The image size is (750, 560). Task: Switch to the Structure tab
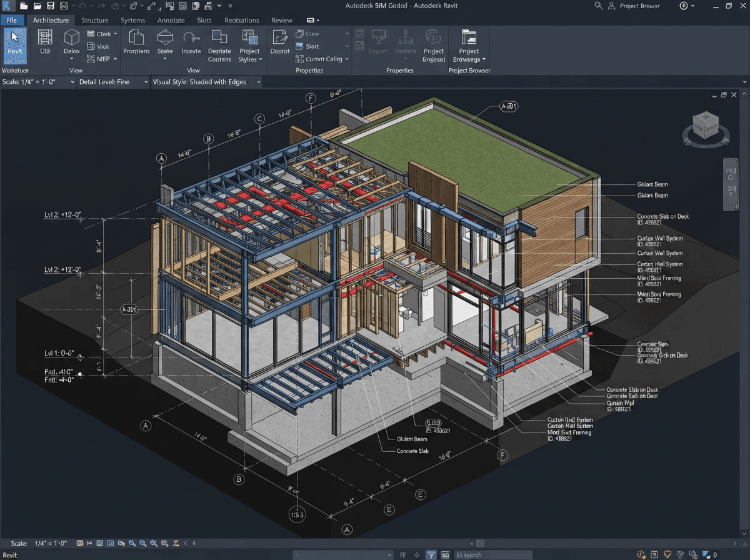point(94,20)
